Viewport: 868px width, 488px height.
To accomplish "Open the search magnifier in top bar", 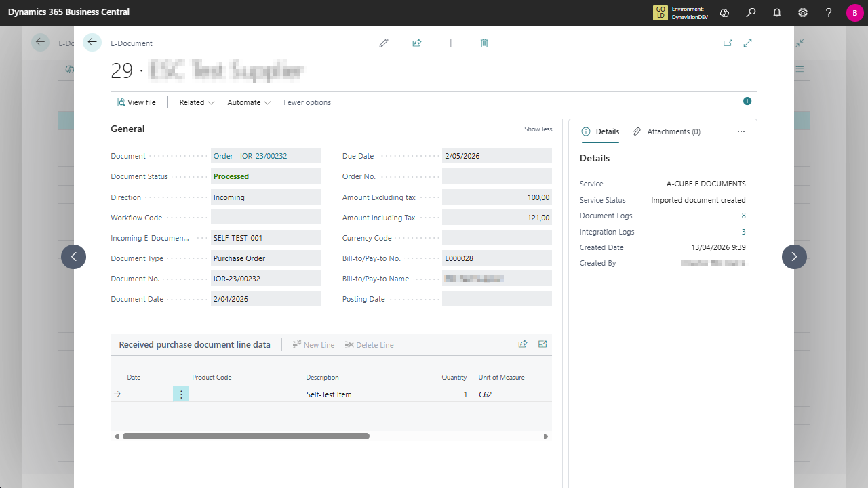I will tap(751, 12).
